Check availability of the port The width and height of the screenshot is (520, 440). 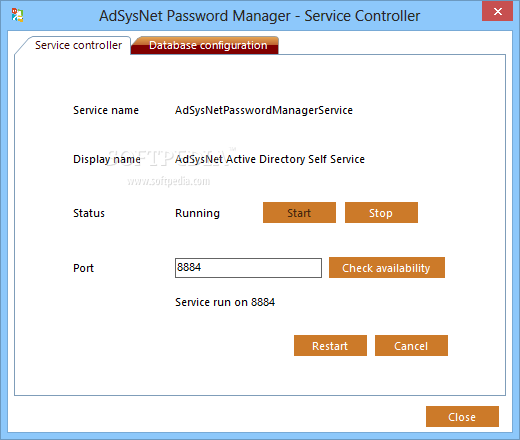387,268
